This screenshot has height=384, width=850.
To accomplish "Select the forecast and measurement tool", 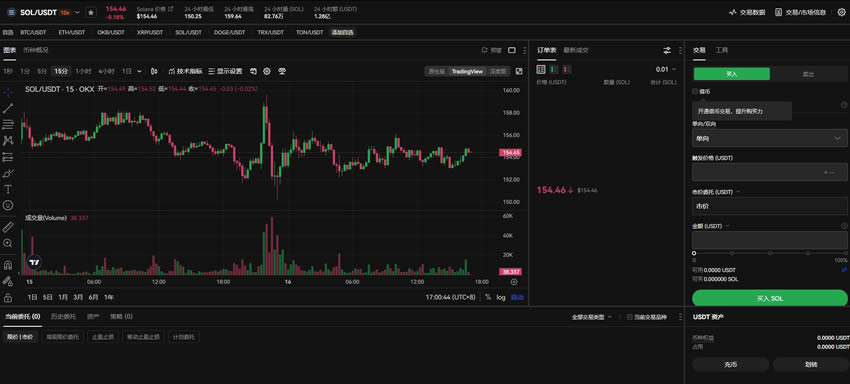I will (x=8, y=157).
